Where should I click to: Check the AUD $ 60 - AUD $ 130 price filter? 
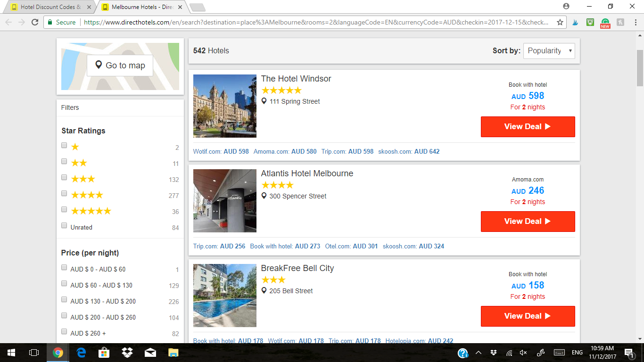point(64,283)
